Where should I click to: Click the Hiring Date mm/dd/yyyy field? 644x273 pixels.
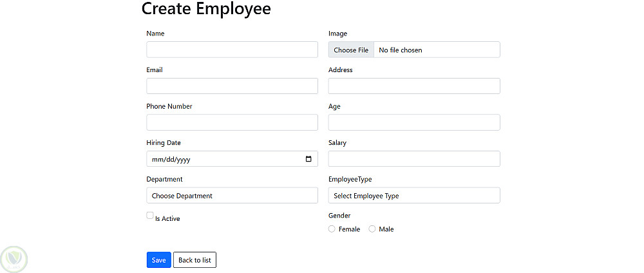click(x=193, y=159)
